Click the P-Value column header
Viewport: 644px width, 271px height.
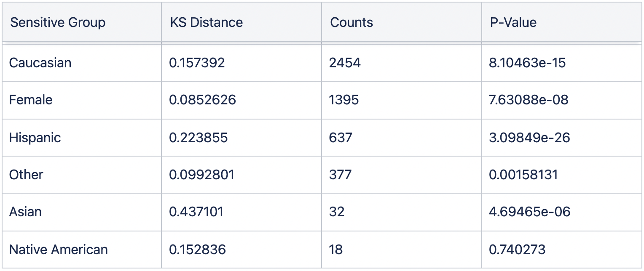(513, 22)
